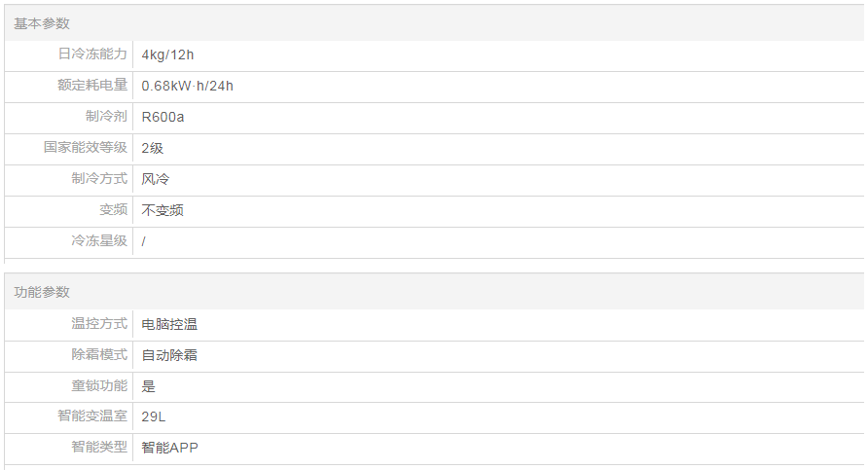Click the 功能参数 section header
The width and height of the screenshot is (868, 470).
[x=42, y=292]
